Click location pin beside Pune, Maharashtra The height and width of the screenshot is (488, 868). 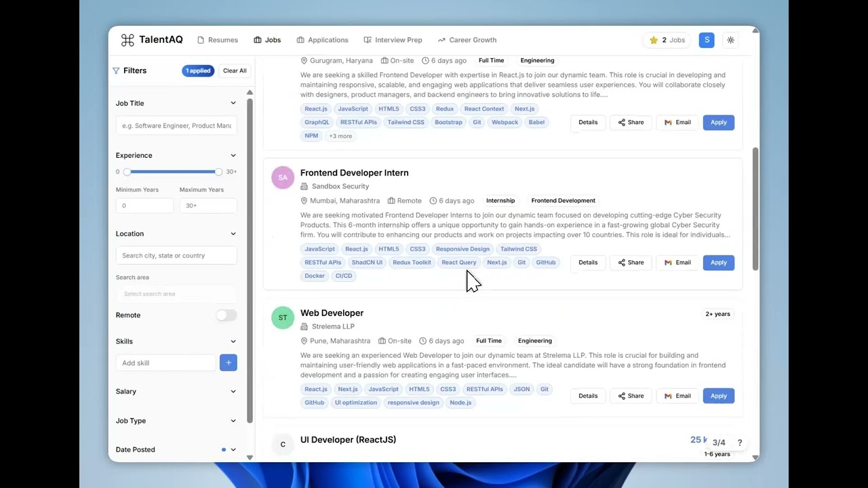pyautogui.click(x=304, y=341)
